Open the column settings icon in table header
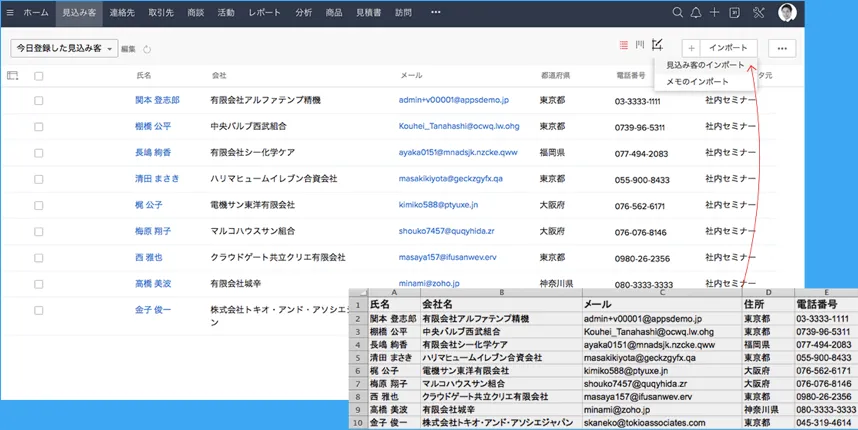 [13, 75]
